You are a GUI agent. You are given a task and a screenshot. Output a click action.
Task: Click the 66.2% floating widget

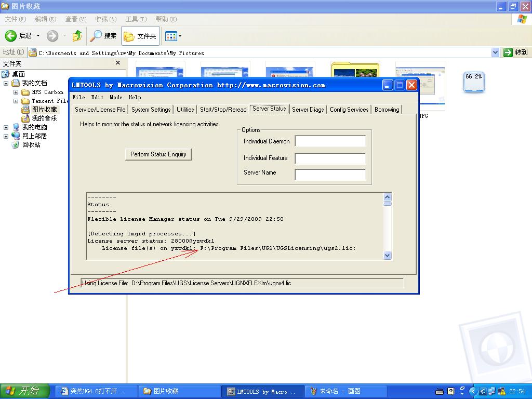[474, 82]
